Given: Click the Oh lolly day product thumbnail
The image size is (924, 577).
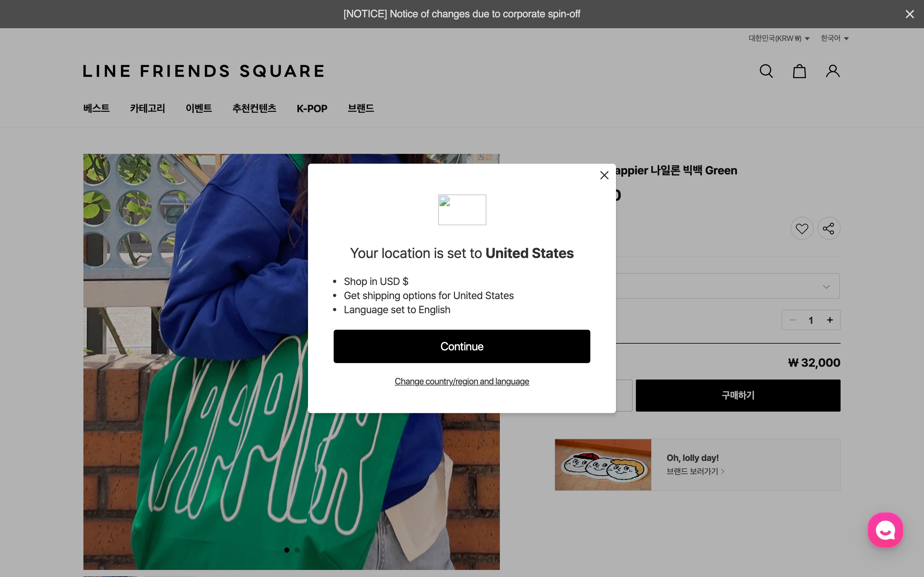Looking at the screenshot, I should click(x=603, y=464).
